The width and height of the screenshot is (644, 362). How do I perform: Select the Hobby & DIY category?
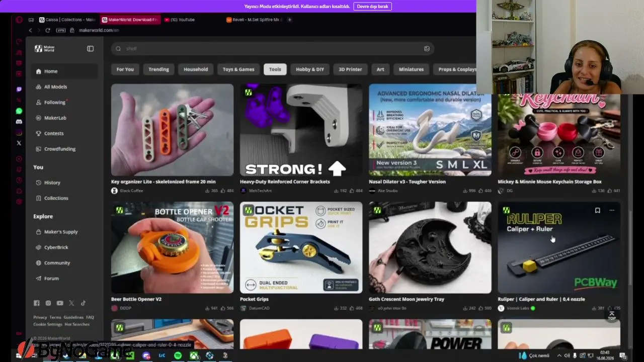[x=310, y=69]
